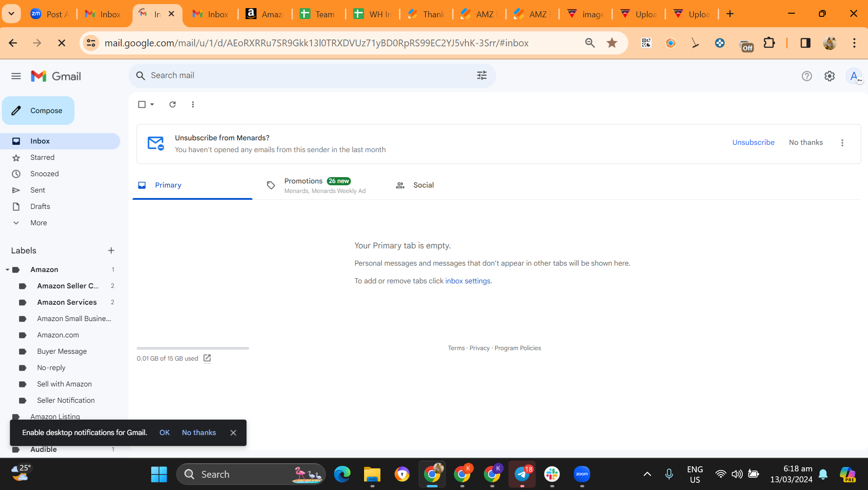The width and height of the screenshot is (868, 490).
Task: Open the zoom magnifier icon in address bar
Action: coord(590,43)
